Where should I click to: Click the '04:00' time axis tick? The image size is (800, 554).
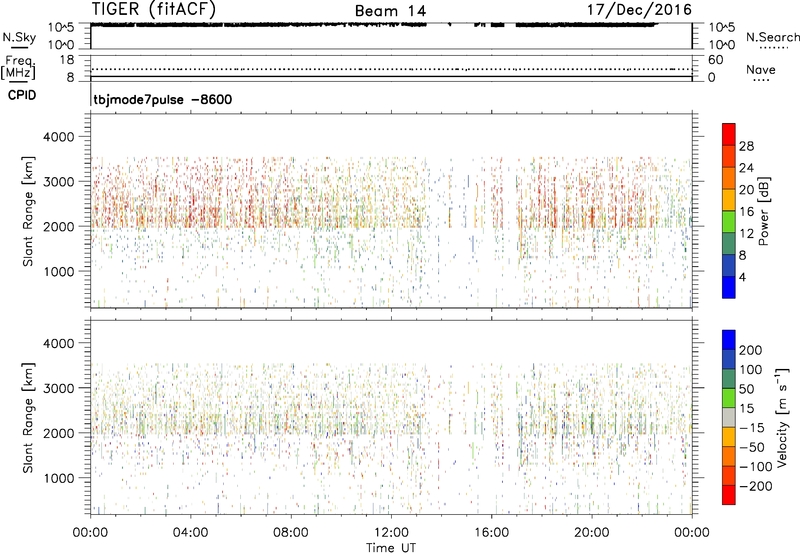point(190,533)
